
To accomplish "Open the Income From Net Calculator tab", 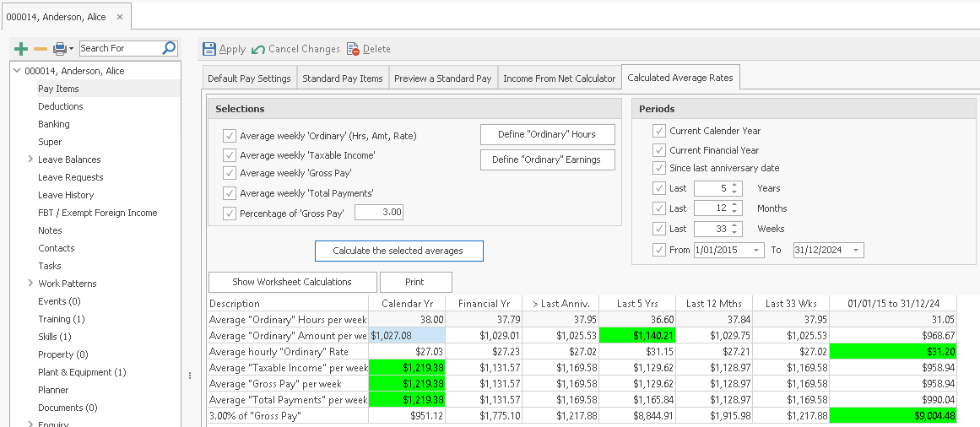I will [x=559, y=78].
